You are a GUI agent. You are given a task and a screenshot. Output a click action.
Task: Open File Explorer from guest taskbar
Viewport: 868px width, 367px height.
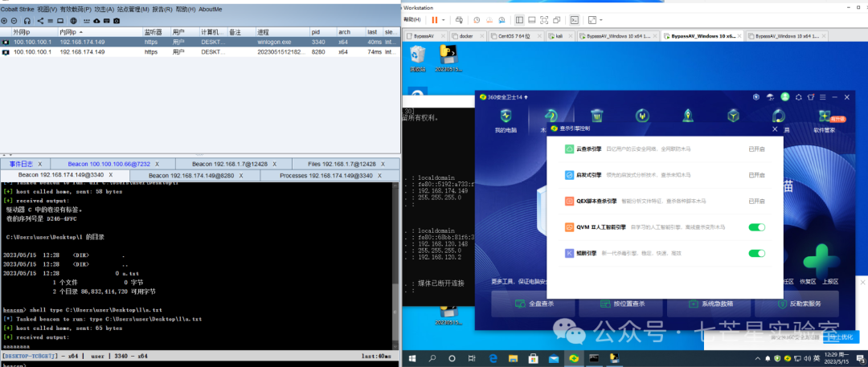click(513, 358)
